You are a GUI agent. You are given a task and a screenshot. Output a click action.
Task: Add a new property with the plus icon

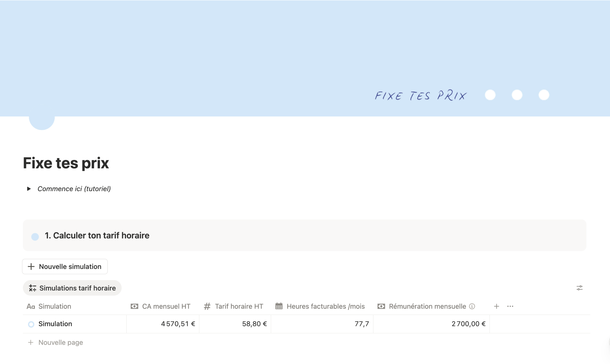coord(496,306)
